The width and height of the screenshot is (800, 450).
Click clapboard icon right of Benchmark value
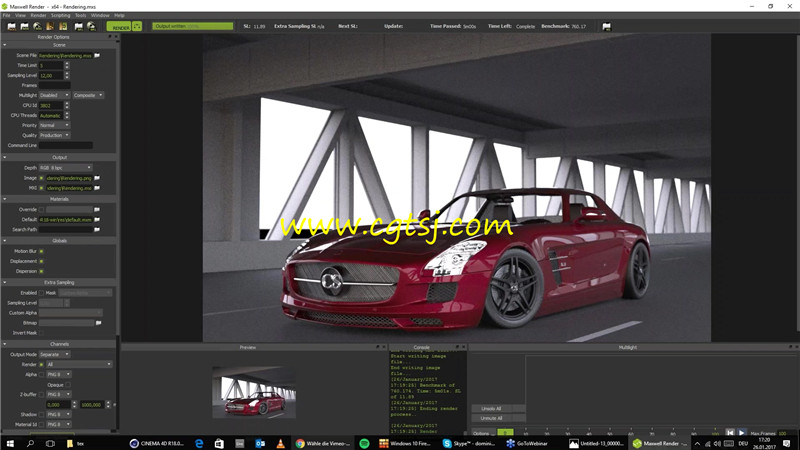[606, 27]
